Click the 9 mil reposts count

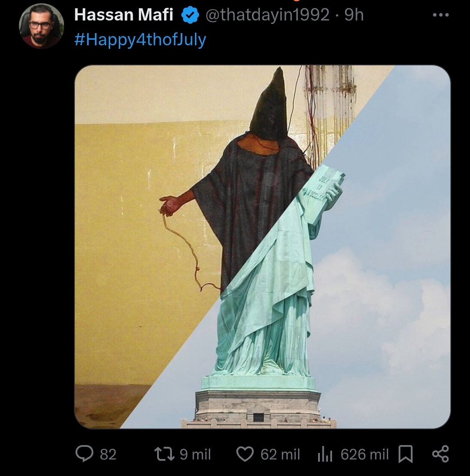click(x=195, y=455)
